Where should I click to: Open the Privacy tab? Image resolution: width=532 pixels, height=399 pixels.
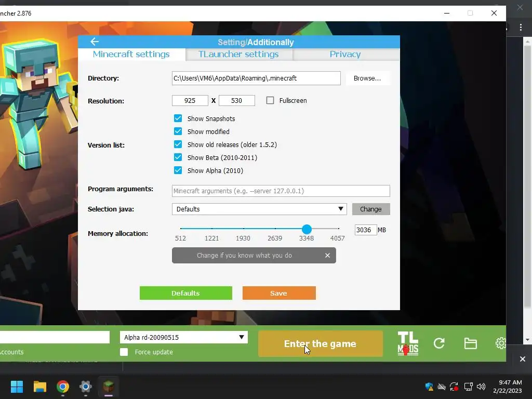coord(345,54)
